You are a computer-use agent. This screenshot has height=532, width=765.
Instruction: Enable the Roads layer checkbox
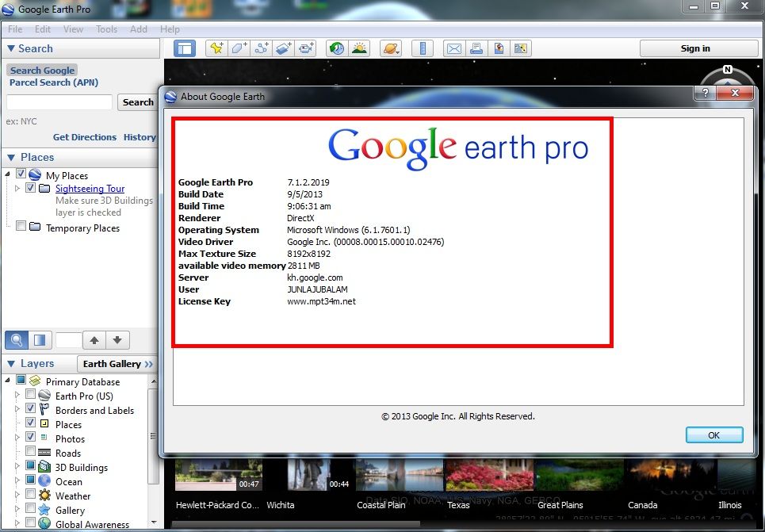click(30, 451)
